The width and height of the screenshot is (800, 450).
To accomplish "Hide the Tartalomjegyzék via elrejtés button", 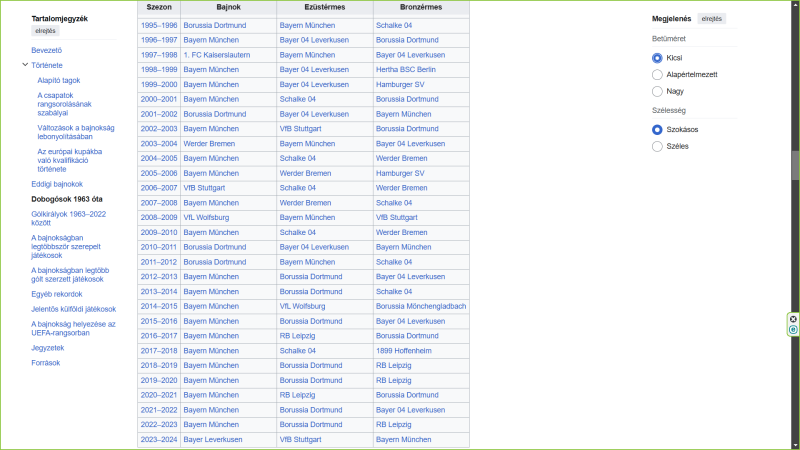I will pyautogui.click(x=45, y=31).
